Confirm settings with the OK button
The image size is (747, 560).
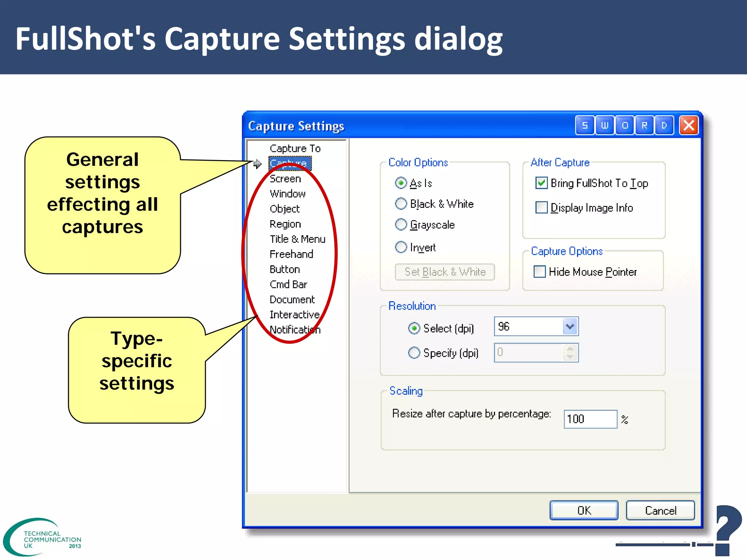click(584, 510)
